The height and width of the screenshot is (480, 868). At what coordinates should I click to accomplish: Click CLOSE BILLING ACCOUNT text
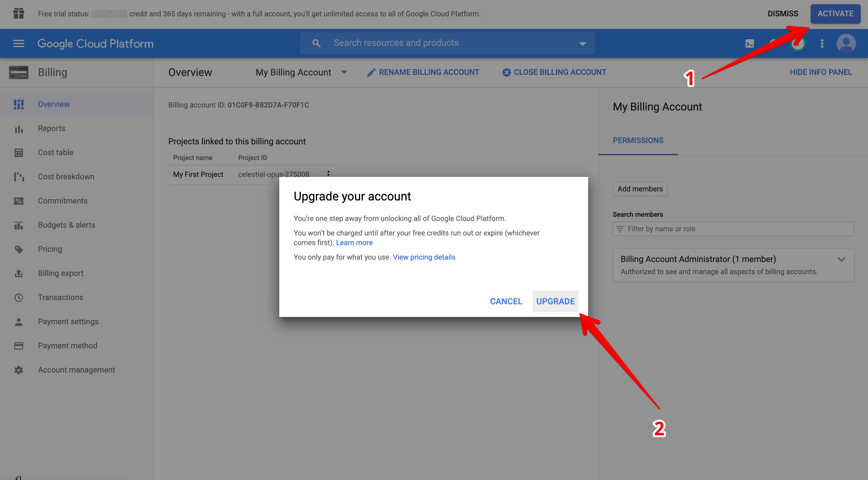click(x=560, y=72)
